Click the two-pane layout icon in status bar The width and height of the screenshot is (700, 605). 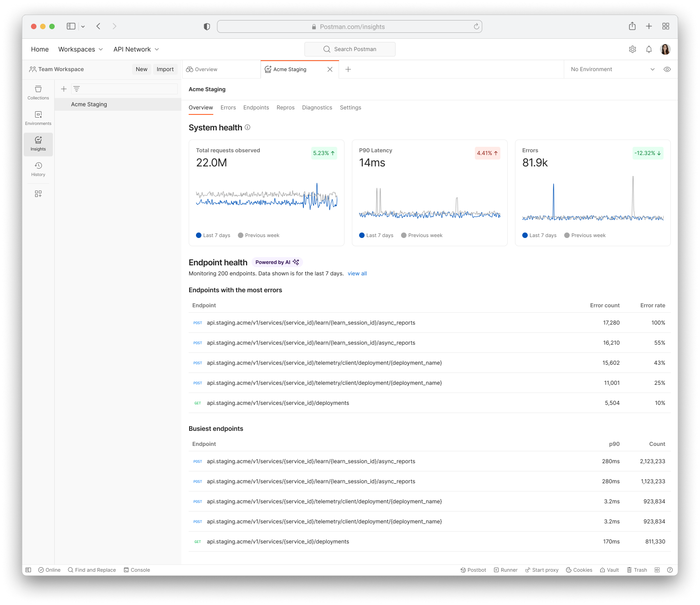(x=657, y=570)
